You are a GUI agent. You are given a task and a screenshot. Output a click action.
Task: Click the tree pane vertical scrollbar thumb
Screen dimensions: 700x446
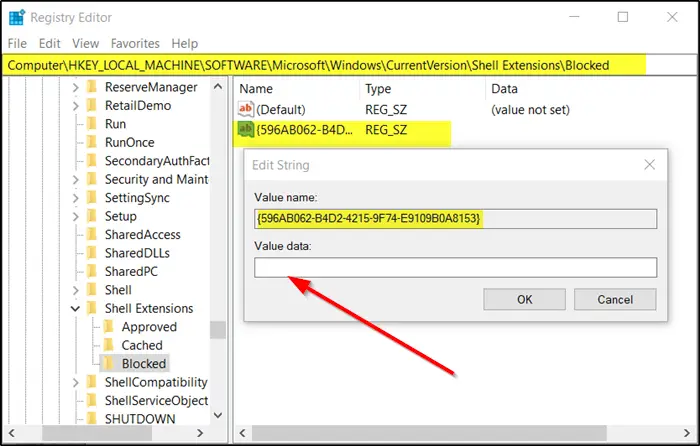tap(218, 330)
